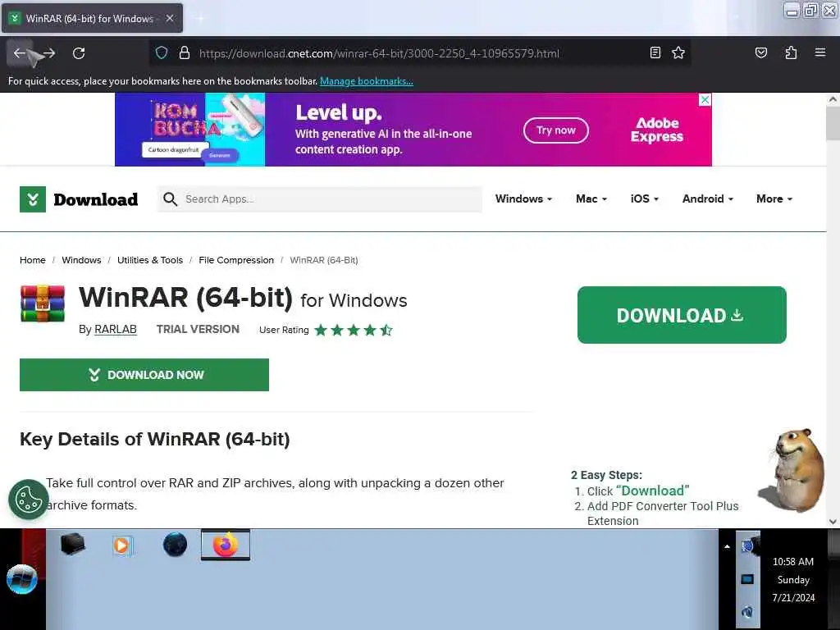The image size is (840, 630).
Task: Click the monitor icon in system tray
Action: [747, 579]
